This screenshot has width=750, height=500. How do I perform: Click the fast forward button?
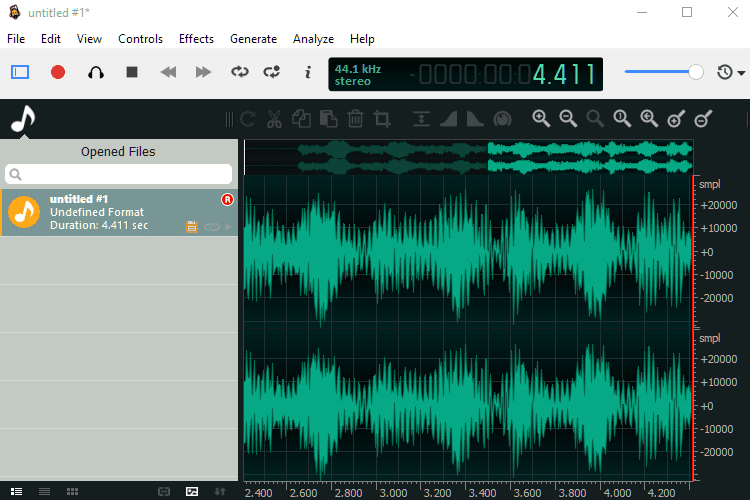203,72
